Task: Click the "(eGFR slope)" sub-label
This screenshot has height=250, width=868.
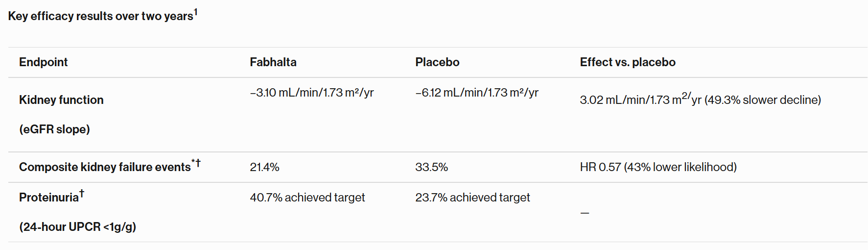Action: [x=54, y=129]
